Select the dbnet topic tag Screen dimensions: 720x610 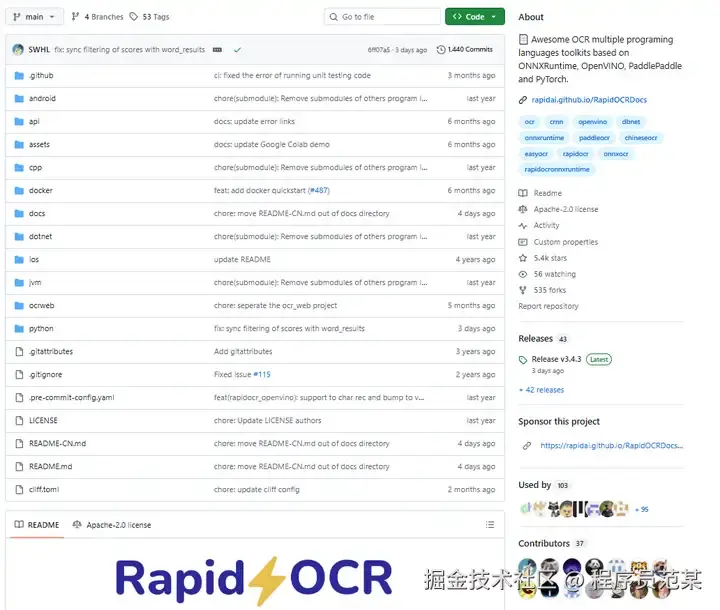pos(631,122)
